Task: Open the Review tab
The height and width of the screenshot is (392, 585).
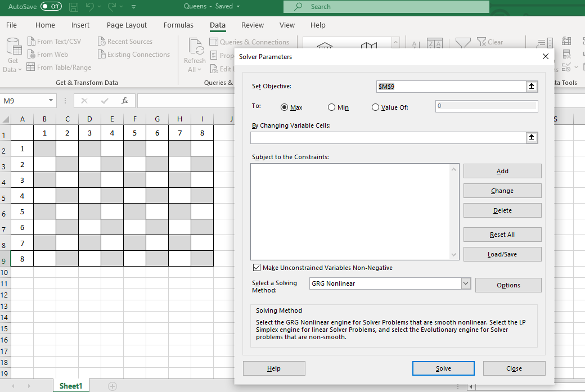Action: (252, 25)
